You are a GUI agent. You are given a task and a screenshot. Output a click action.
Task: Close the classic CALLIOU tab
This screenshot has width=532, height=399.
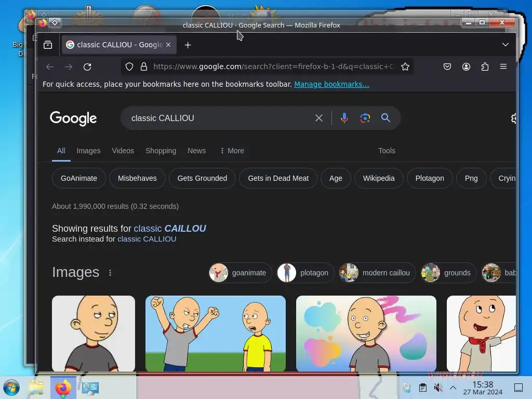[168, 45]
